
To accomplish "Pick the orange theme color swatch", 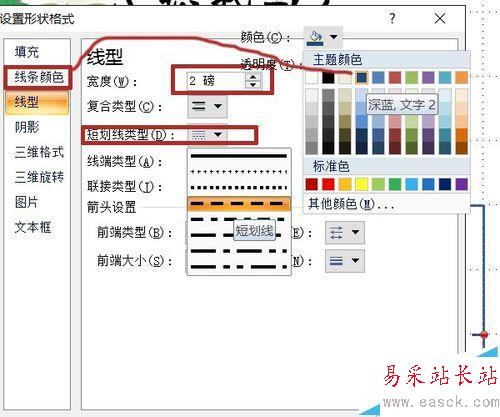I will 462,78.
